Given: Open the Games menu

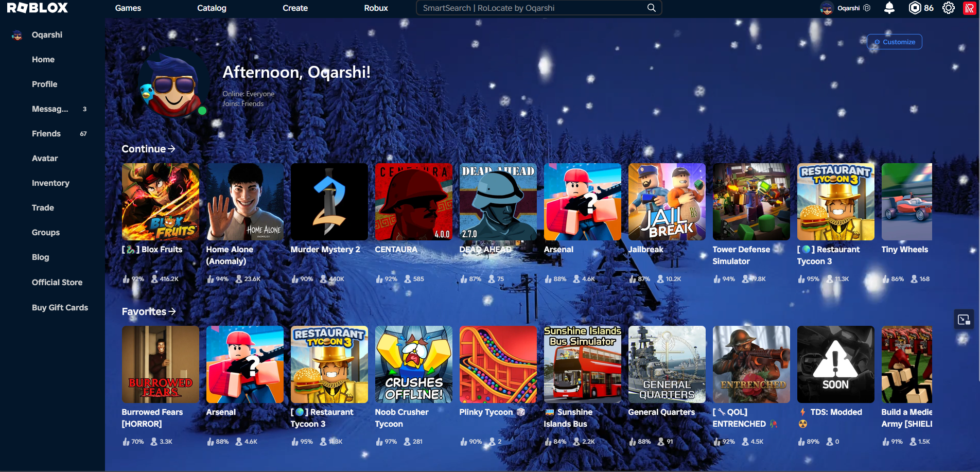Looking at the screenshot, I should click(x=128, y=8).
